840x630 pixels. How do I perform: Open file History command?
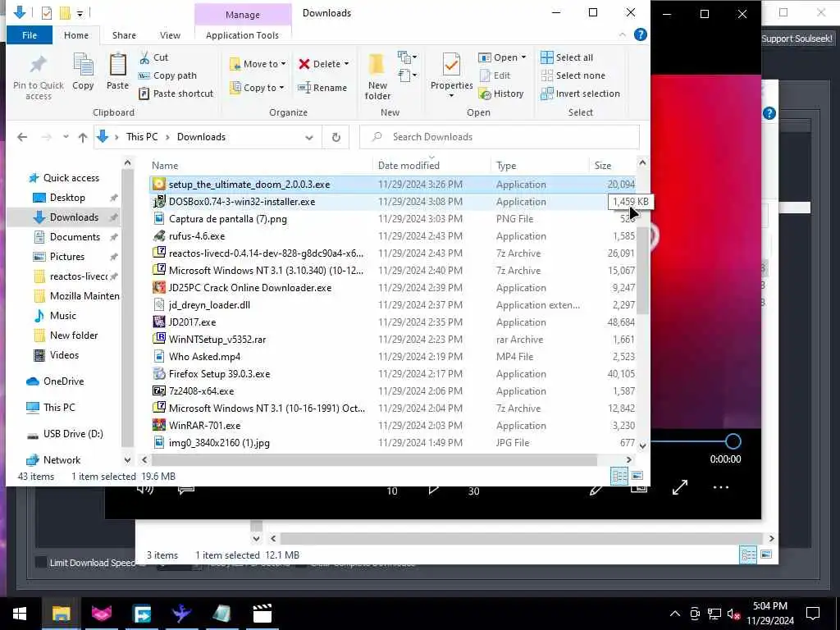501,94
